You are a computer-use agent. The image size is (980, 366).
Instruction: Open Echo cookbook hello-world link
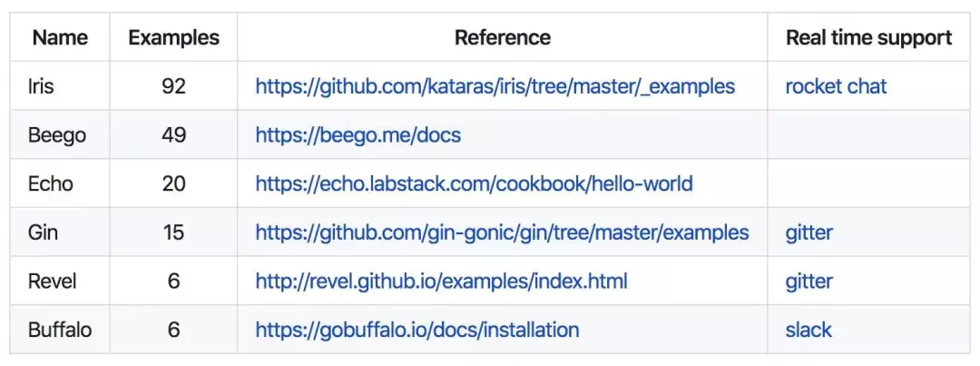pos(474,183)
